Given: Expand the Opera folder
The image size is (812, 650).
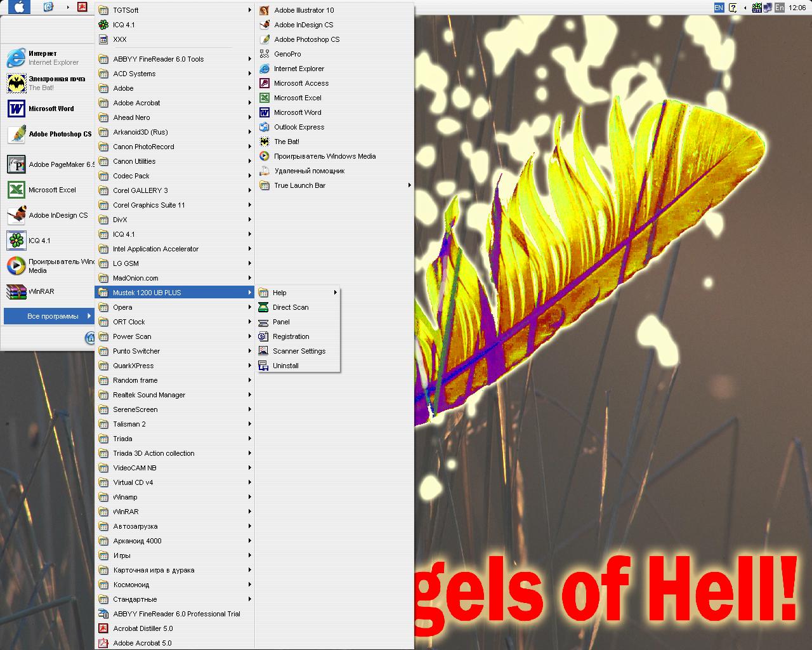Looking at the screenshot, I should click(x=174, y=307).
